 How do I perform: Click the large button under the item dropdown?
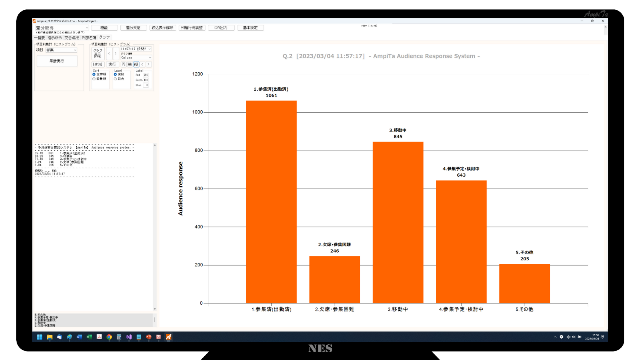tap(57, 61)
